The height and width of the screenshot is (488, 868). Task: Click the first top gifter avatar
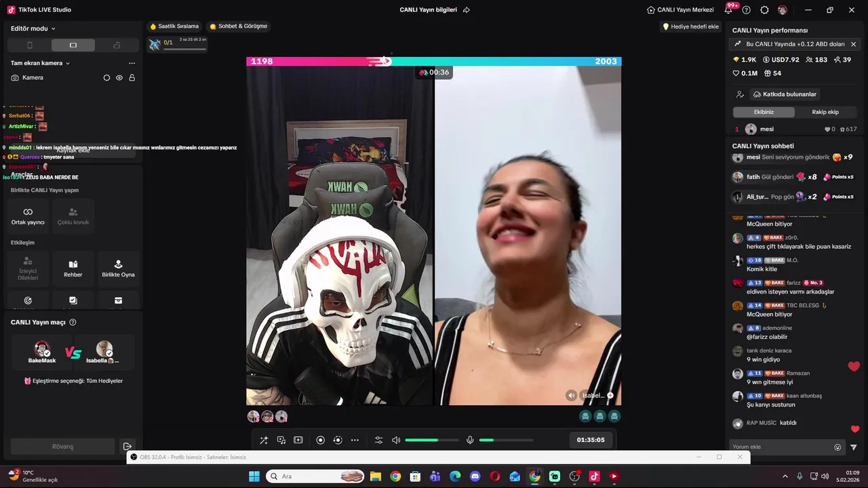coord(253,416)
